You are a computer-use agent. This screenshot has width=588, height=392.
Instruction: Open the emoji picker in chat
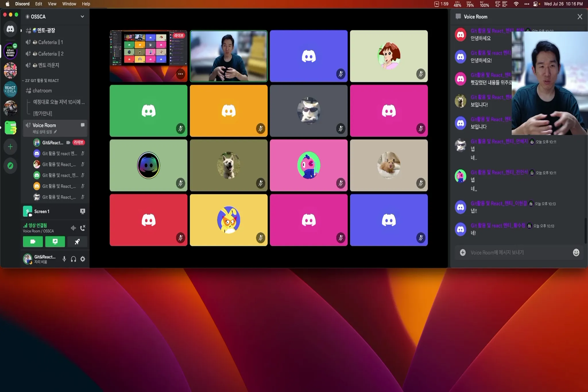(576, 252)
